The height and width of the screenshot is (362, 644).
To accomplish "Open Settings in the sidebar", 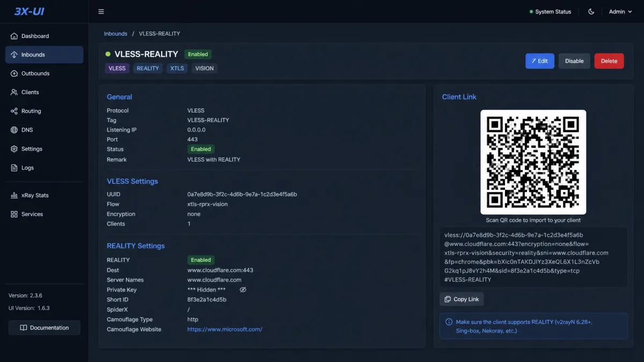I will click(x=45, y=149).
